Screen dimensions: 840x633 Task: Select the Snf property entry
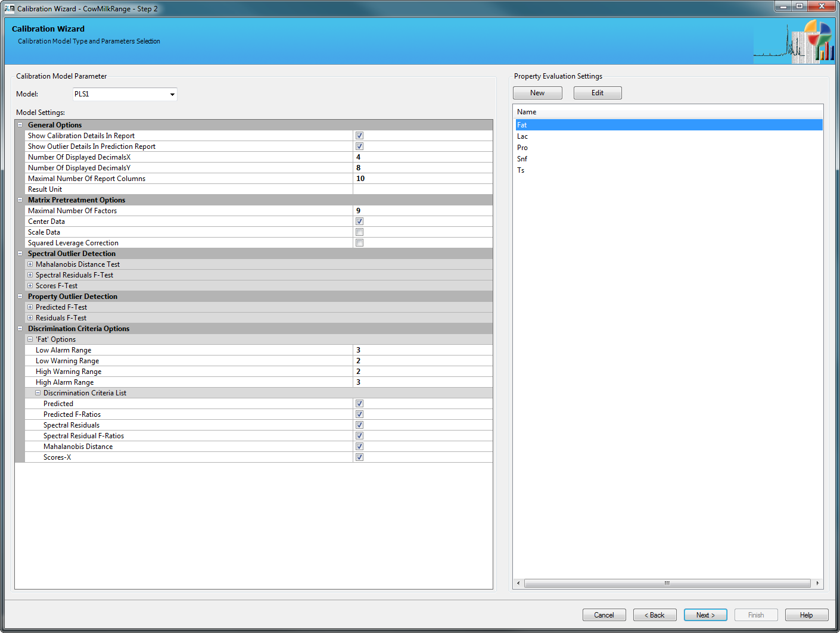pyautogui.click(x=522, y=159)
